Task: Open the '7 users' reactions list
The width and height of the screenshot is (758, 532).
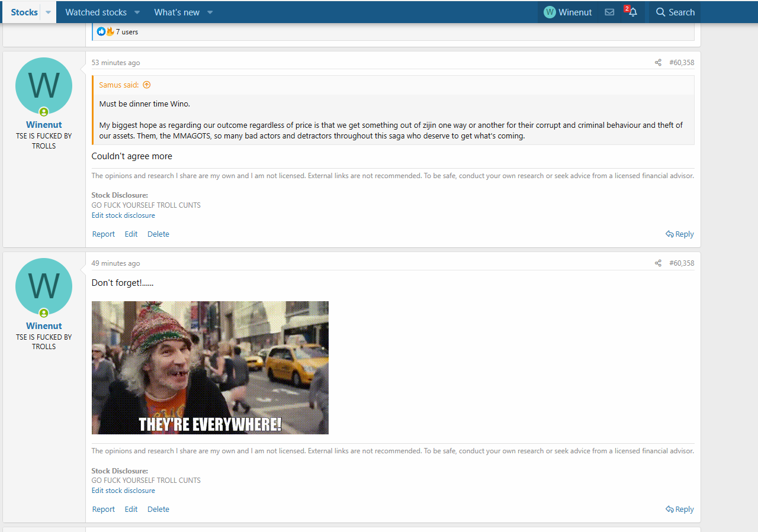Action: click(127, 32)
